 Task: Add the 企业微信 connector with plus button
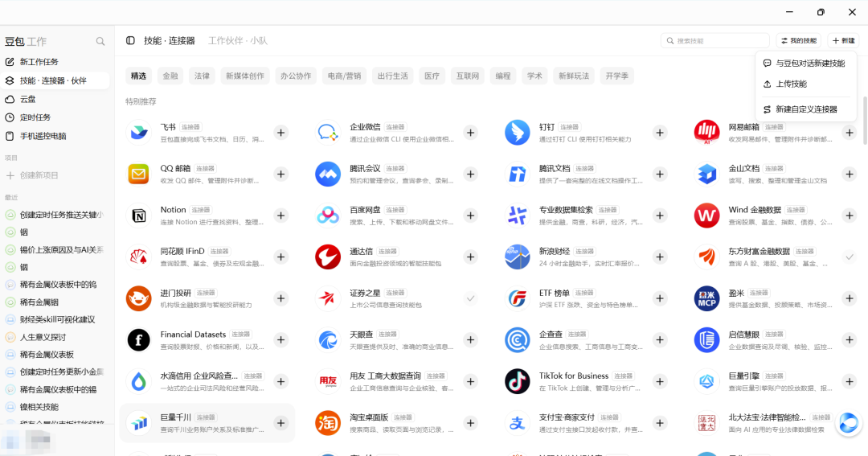[x=470, y=133]
